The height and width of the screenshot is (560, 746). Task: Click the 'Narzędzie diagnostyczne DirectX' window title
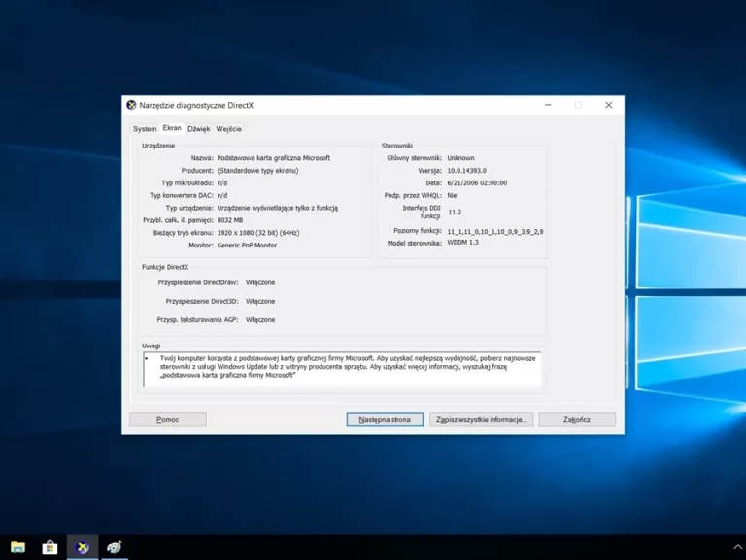pos(196,105)
